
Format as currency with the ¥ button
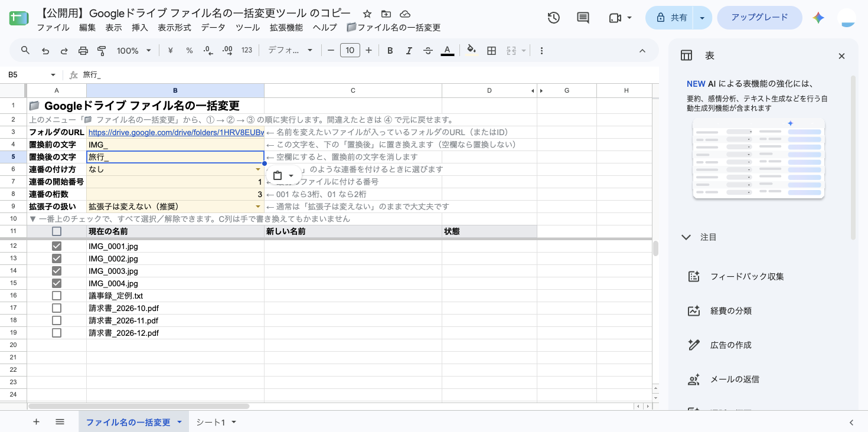click(171, 51)
